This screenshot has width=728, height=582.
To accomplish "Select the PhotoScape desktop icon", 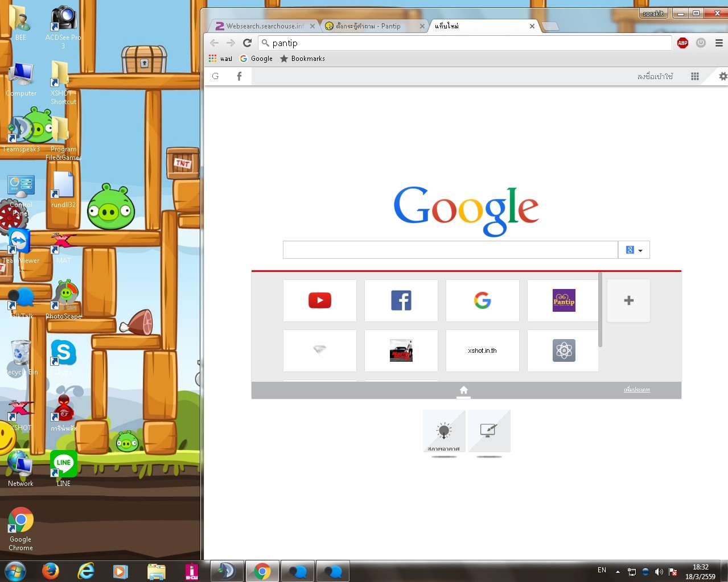I will pos(64,299).
